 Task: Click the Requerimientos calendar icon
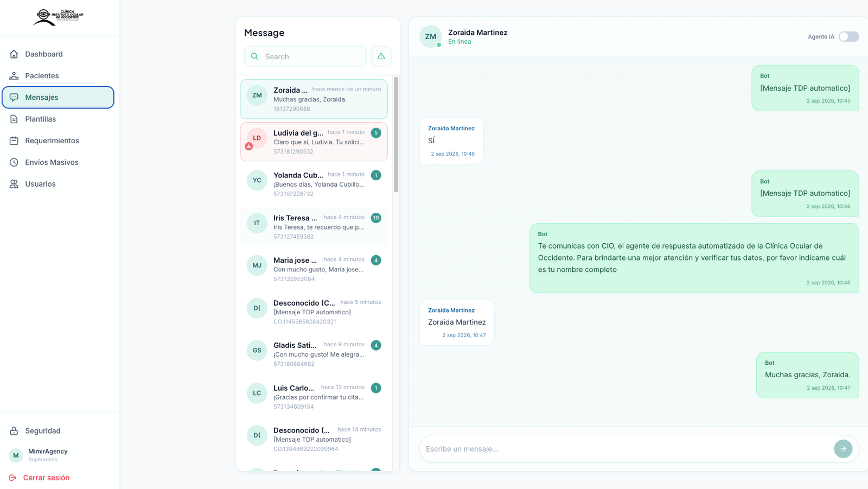point(14,141)
